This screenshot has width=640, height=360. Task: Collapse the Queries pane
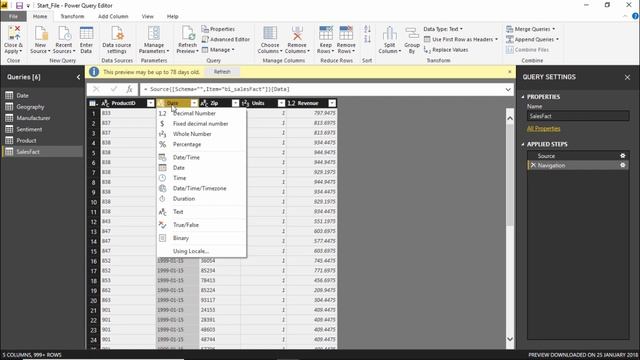[78, 77]
